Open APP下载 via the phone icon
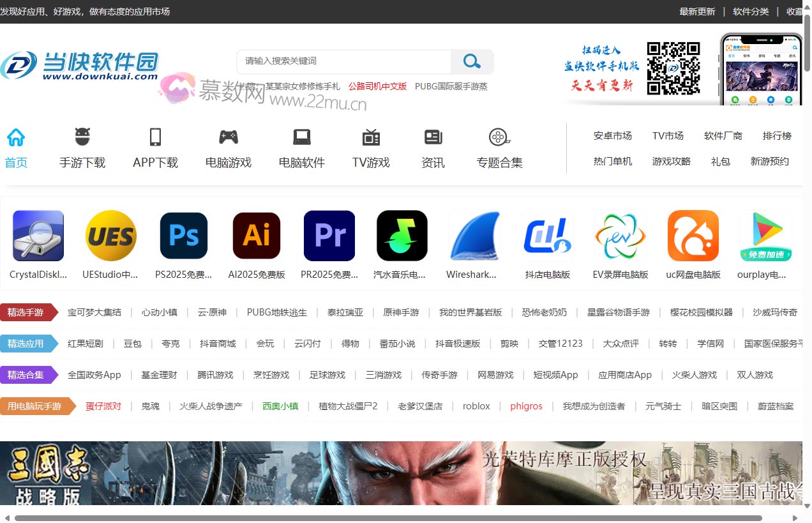Screen dimensions: 812x523 [x=155, y=136]
